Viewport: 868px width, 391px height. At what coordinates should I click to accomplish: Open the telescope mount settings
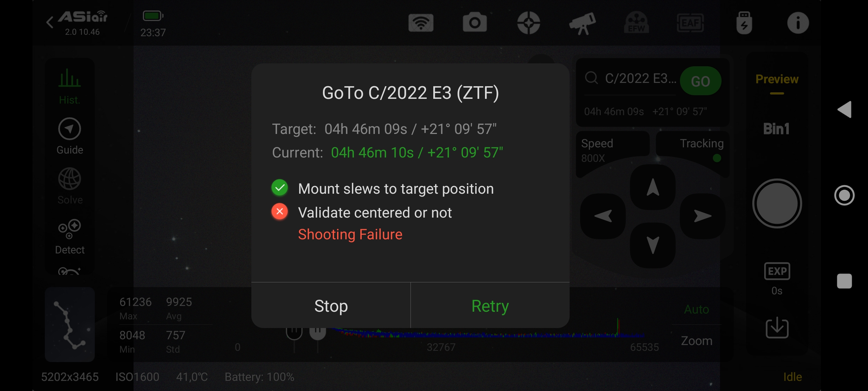(x=582, y=23)
